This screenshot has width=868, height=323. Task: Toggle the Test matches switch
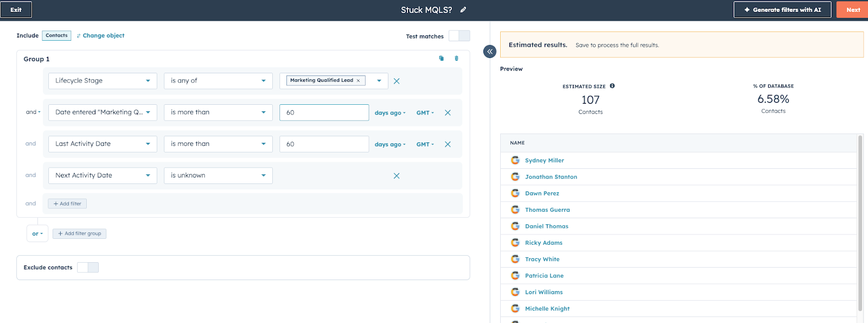459,36
